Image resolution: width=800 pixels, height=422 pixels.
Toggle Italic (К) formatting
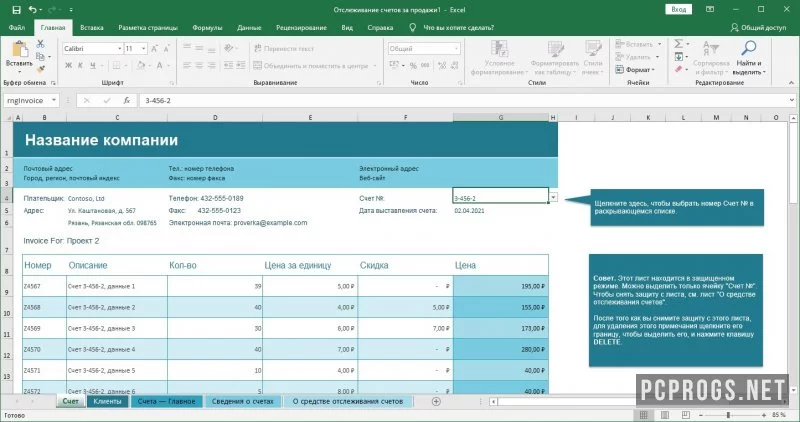click(81, 65)
